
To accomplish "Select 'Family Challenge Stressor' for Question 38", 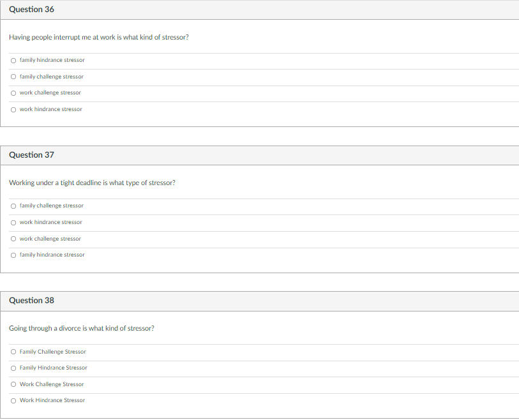I will coord(13,352).
